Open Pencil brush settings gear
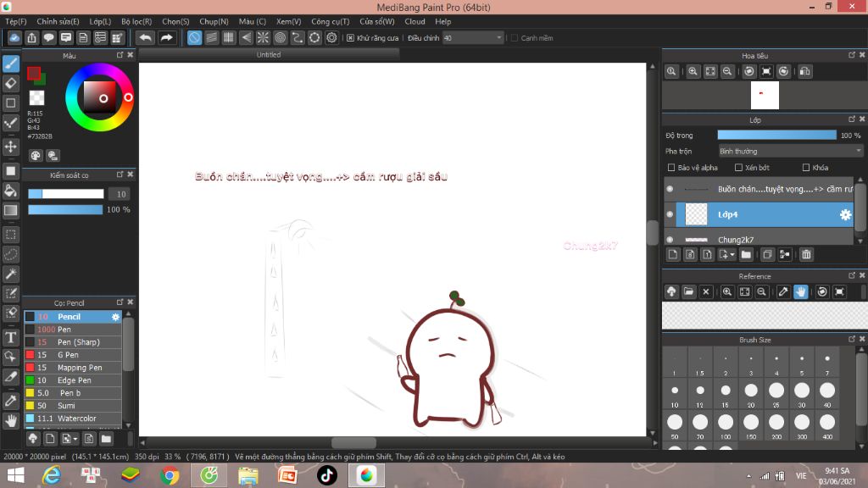The image size is (868, 488). (x=115, y=317)
